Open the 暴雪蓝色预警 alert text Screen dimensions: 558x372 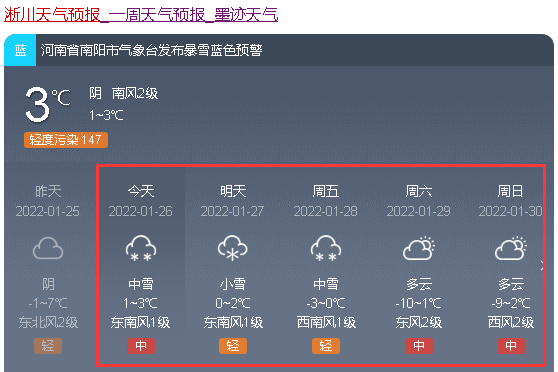[152, 50]
